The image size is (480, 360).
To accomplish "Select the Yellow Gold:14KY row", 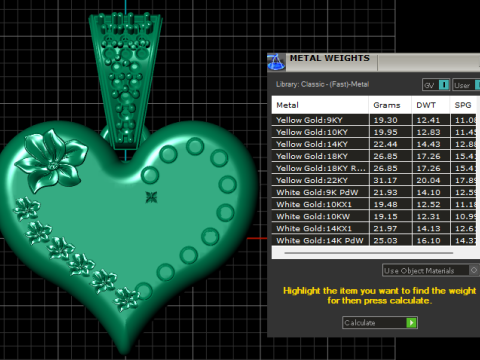I will coord(374,144).
